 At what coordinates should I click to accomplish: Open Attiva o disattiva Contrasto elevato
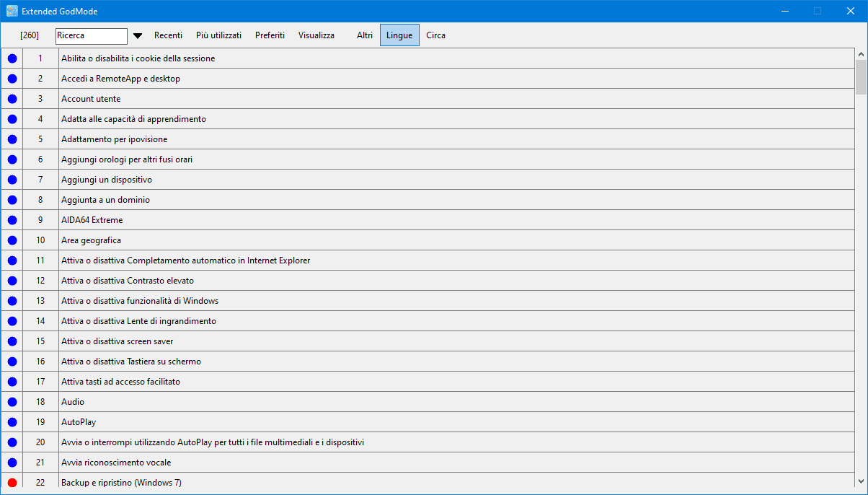128,281
